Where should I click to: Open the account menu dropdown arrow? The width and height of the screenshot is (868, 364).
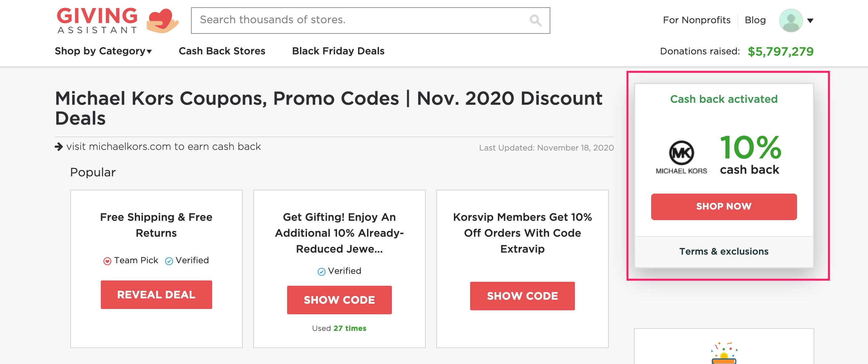pos(810,21)
